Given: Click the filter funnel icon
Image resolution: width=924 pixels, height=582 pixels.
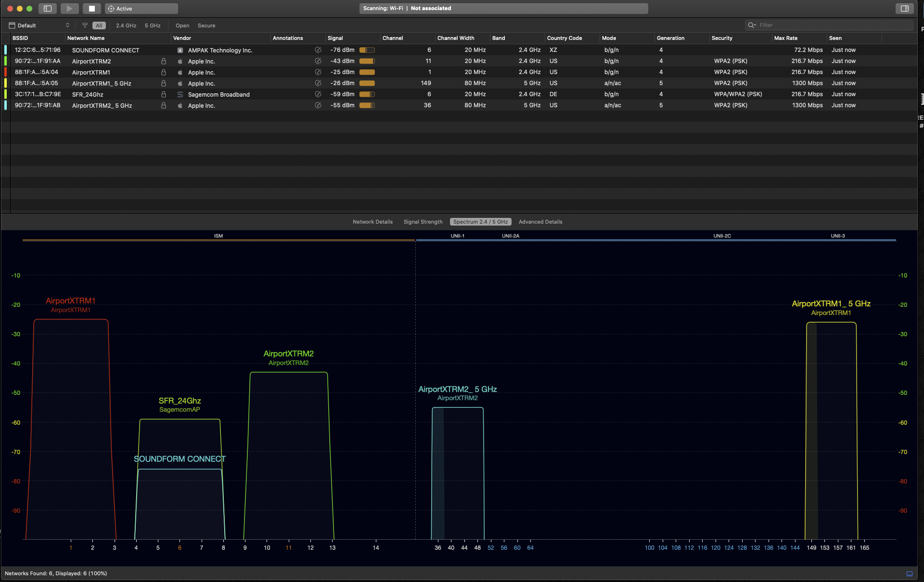Looking at the screenshot, I should click(x=85, y=25).
